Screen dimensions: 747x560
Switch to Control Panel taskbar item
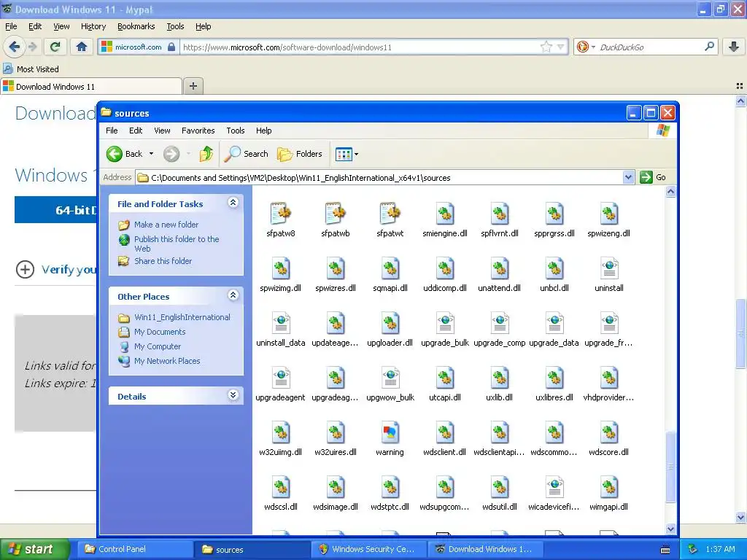135,549
